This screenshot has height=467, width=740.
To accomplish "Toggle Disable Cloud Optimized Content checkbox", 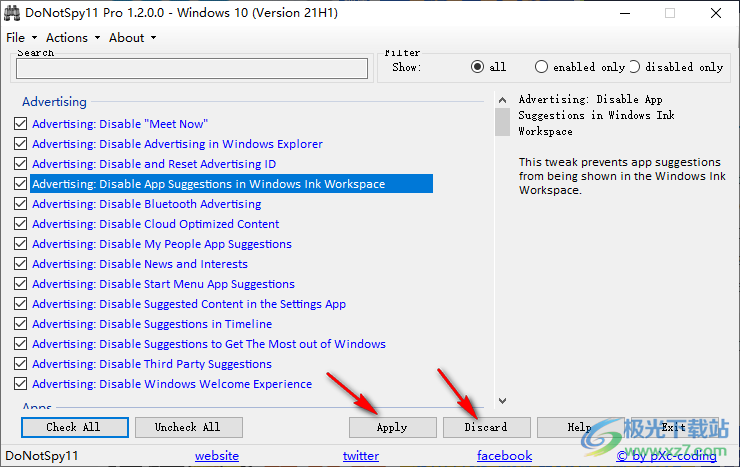I will point(20,224).
